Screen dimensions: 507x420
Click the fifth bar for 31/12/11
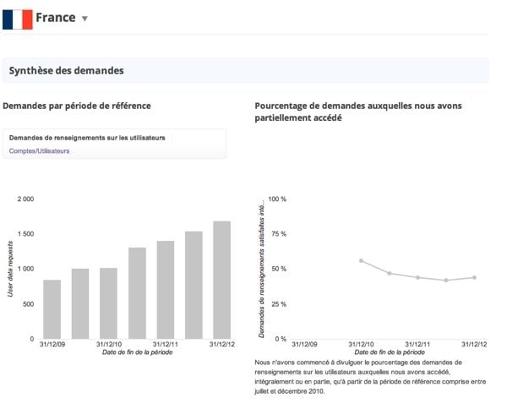click(165, 290)
